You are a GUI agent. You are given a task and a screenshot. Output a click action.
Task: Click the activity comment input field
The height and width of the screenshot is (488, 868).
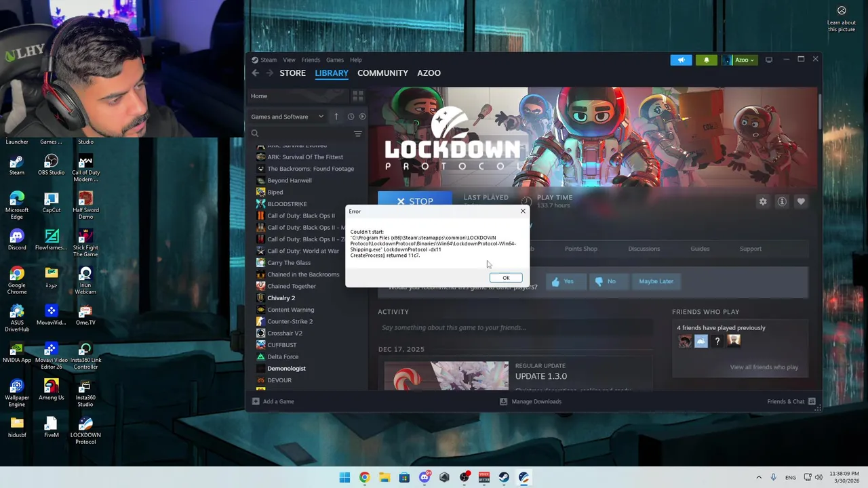pos(515,328)
